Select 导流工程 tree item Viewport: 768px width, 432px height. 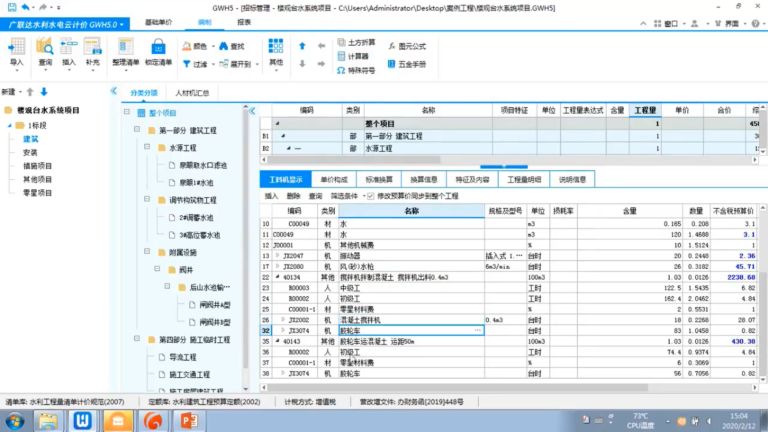183,357
